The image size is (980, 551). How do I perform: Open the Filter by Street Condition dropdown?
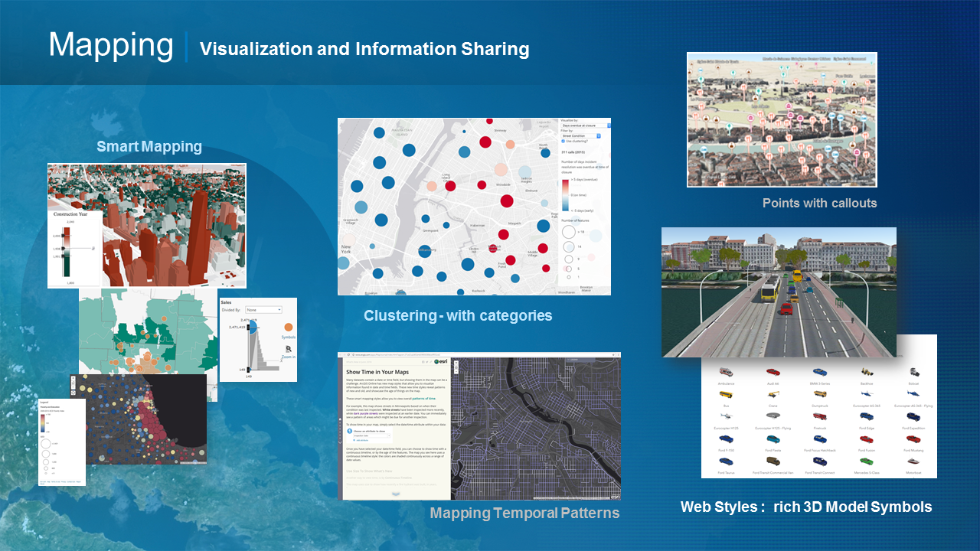pyautogui.click(x=581, y=135)
